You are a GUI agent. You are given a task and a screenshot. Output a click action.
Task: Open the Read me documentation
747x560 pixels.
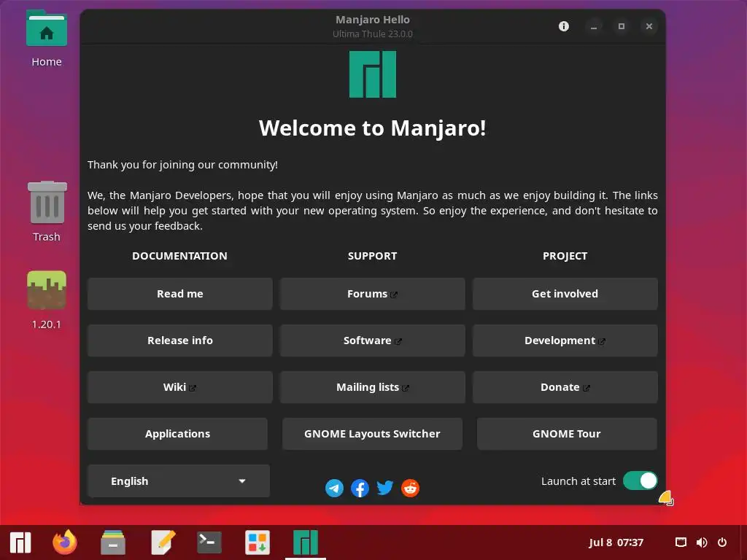tap(180, 294)
